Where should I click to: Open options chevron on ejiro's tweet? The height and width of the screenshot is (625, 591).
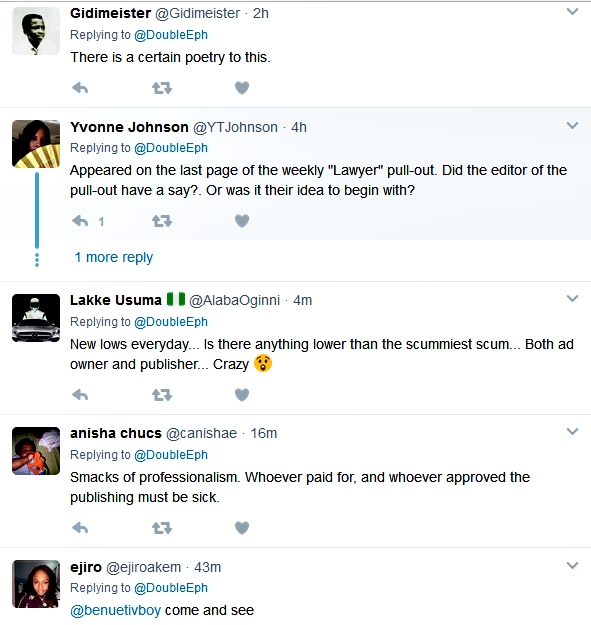tap(572, 565)
